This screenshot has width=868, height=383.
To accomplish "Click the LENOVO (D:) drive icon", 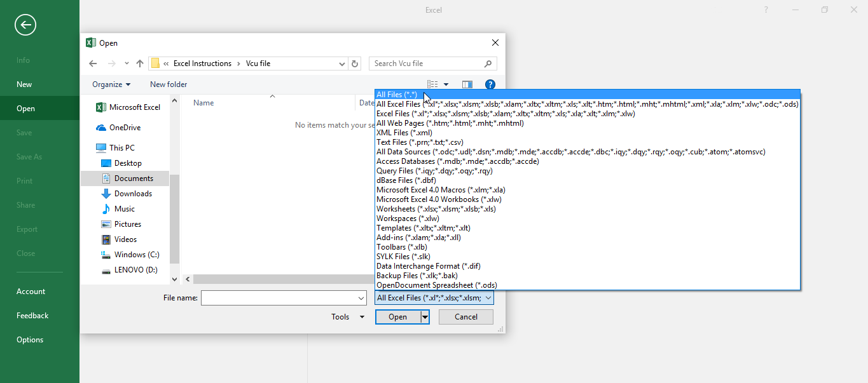I will tap(106, 270).
